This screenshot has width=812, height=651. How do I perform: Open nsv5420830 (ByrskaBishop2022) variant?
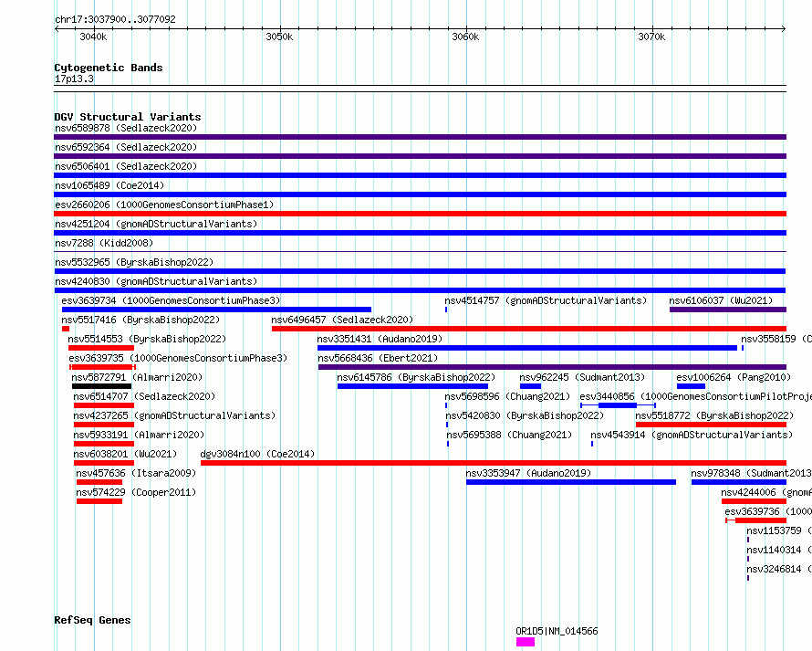[x=526, y=415]
